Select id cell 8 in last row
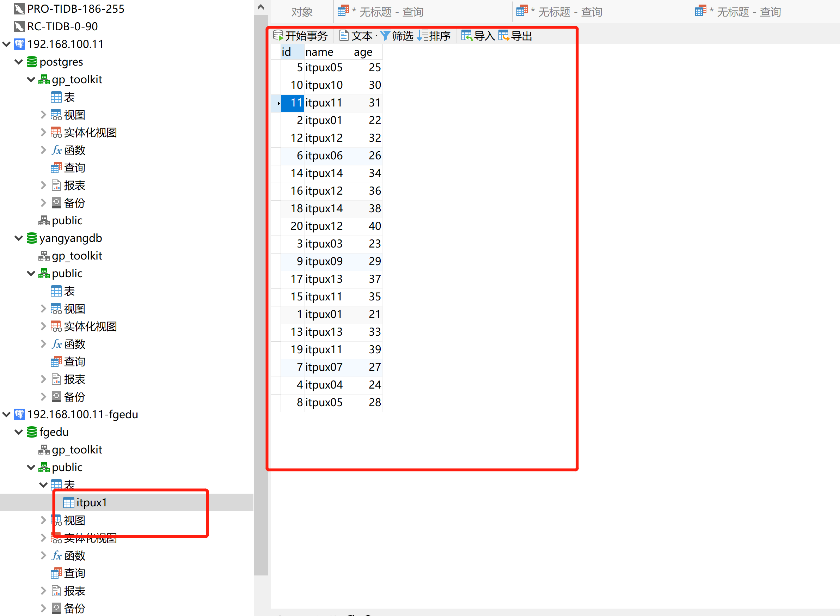The image size is (840, 616). pos(293,402)
